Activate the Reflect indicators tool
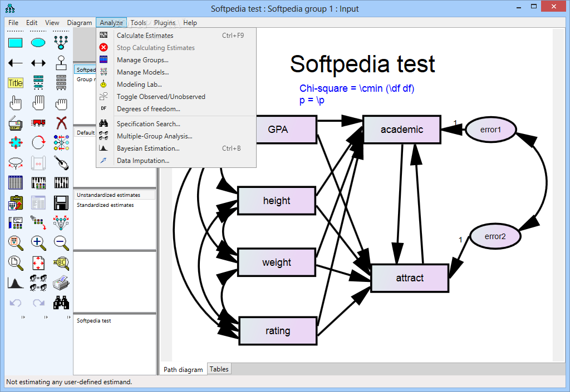Image resolution: width=570 pixels, height=392 pixels. (x=61, y=143)
